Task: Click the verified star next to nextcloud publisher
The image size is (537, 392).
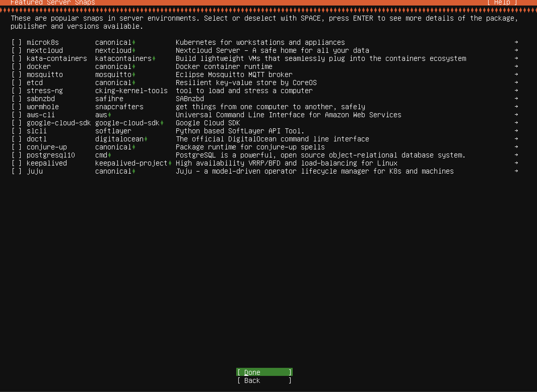Action: 134,51
